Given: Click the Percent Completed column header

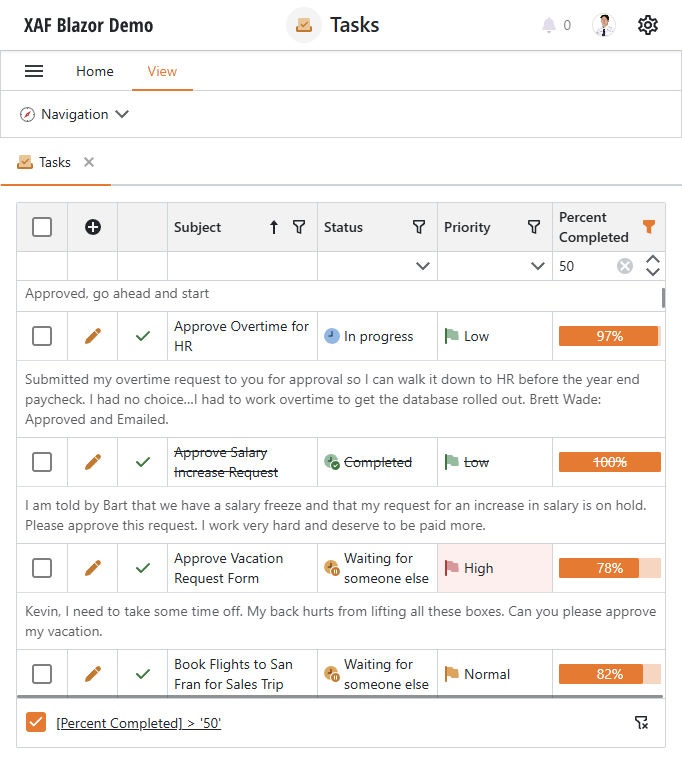Looking at the screenshot, I should point(594,227).
